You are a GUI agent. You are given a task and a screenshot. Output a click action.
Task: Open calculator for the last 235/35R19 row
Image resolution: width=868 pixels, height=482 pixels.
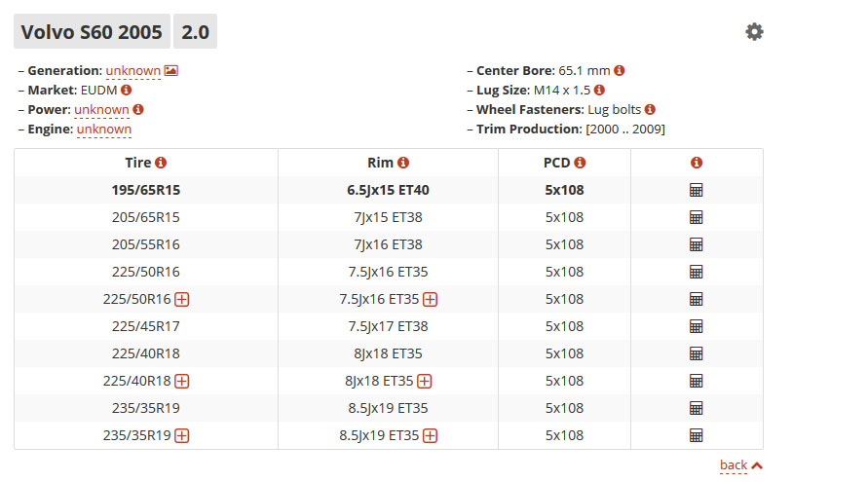[x=696, y=435]
